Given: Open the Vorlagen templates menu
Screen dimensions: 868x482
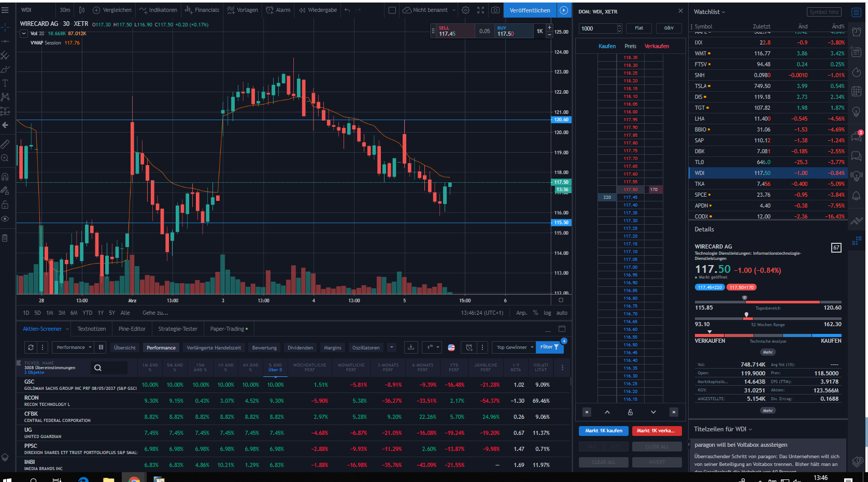Looking at the screenshot, I should pyautogui.click(x=243, y=10).
